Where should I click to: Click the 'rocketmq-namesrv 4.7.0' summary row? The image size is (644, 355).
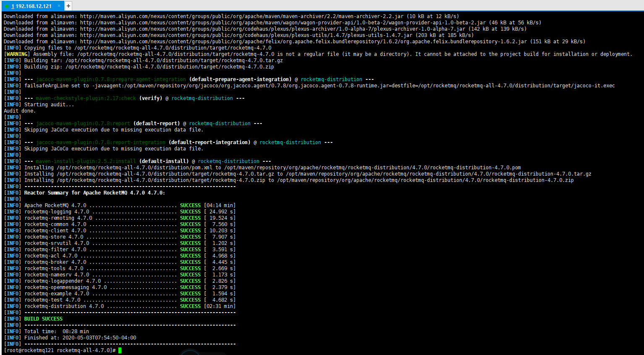[x=120, y=275]
